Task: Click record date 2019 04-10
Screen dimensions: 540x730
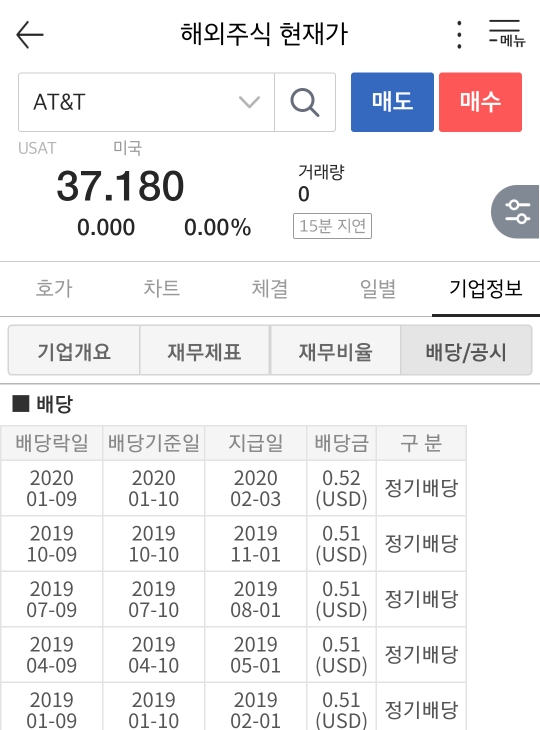Action: click(x=154, y=655)
